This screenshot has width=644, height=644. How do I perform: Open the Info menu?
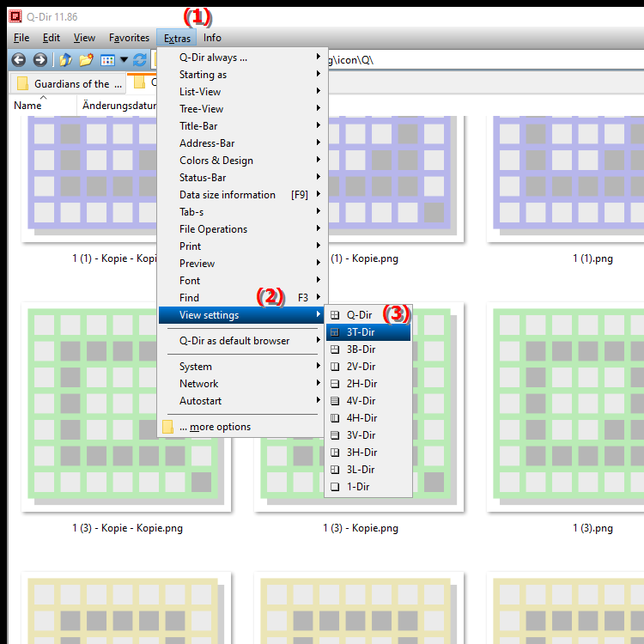212,38
